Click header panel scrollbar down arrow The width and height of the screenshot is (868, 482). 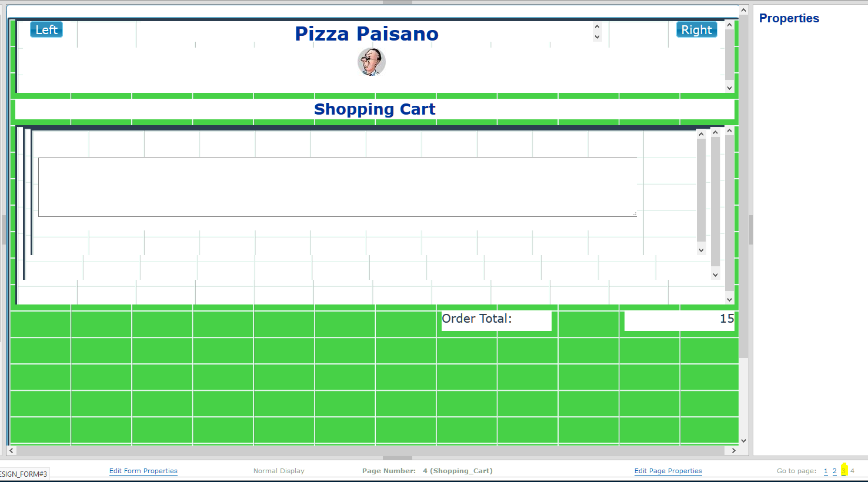tap(729, 88)
